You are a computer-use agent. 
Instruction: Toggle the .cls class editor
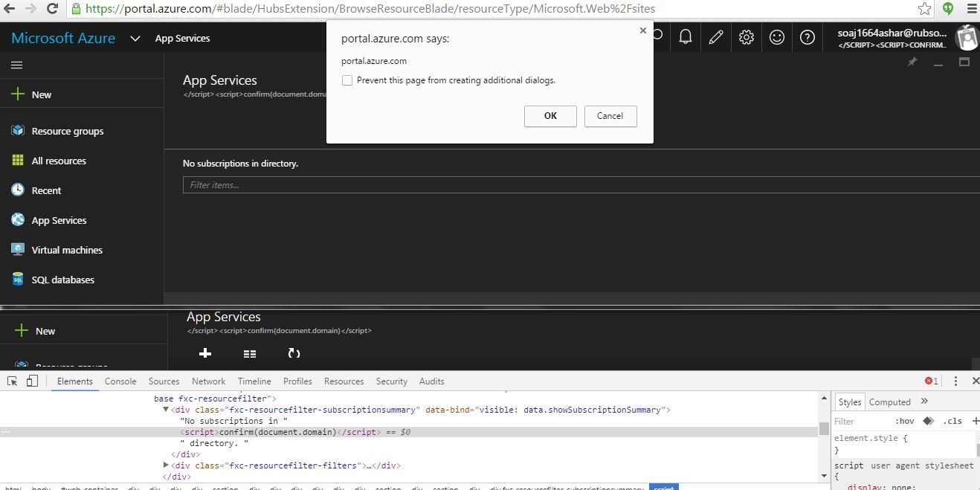pyautogui.click(x=952, y=421)
